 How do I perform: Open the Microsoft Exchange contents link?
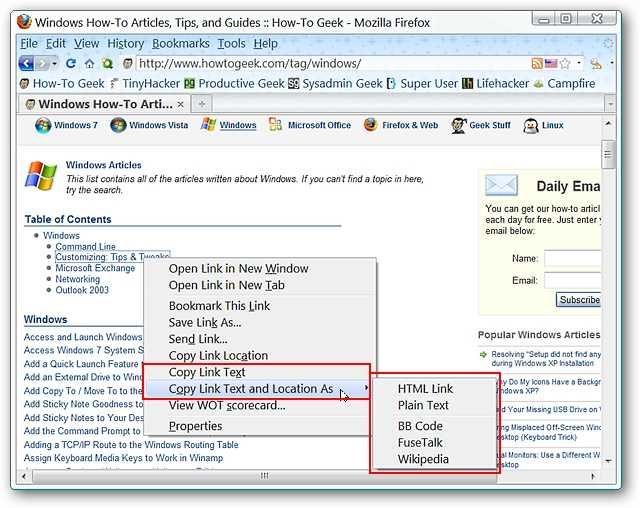tap(95, 268)
